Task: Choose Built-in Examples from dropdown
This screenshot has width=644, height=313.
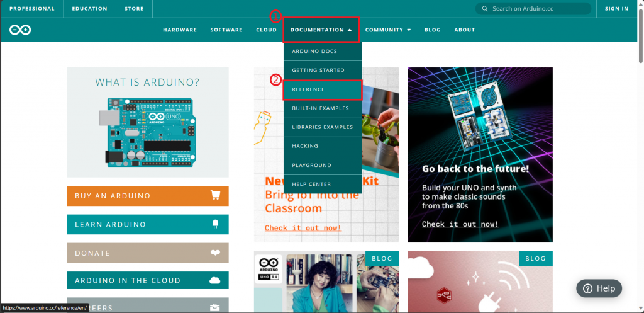Action: pyautogui.click(x=323, y=108)
